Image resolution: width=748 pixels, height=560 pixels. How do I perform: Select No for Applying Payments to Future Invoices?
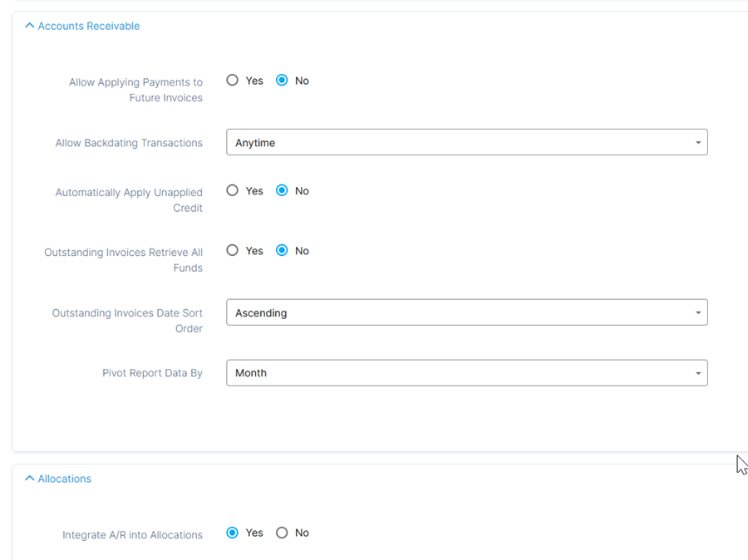282,80
